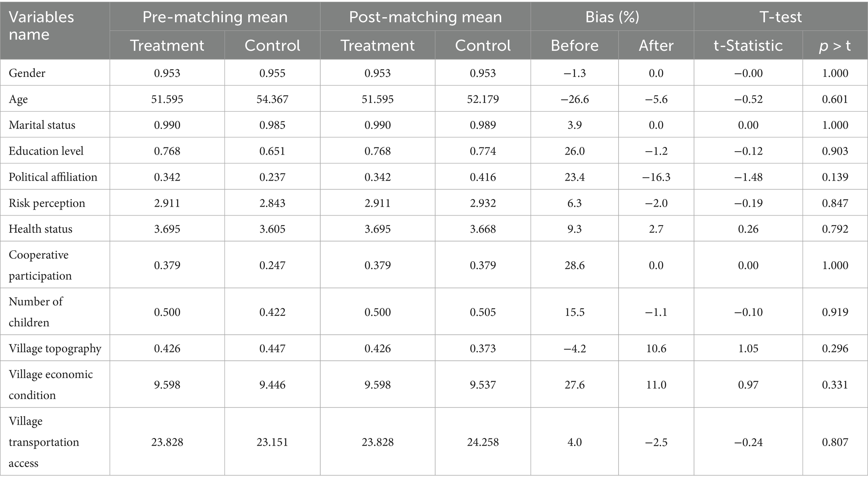Image resolution: width=868 pixels, height=483 pixels.
Task: Click the "Post-matching mean" header
Action: [425, 17]
